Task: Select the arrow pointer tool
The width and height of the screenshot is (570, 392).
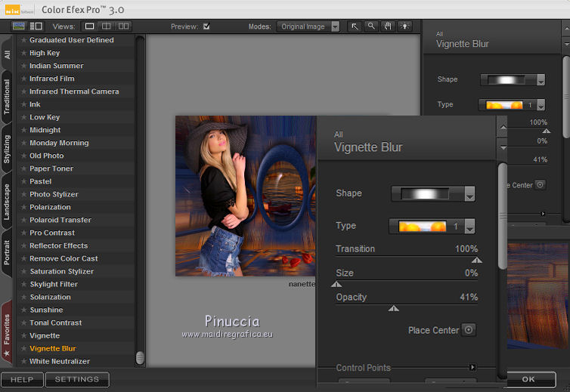Action: tap(355, 26)
